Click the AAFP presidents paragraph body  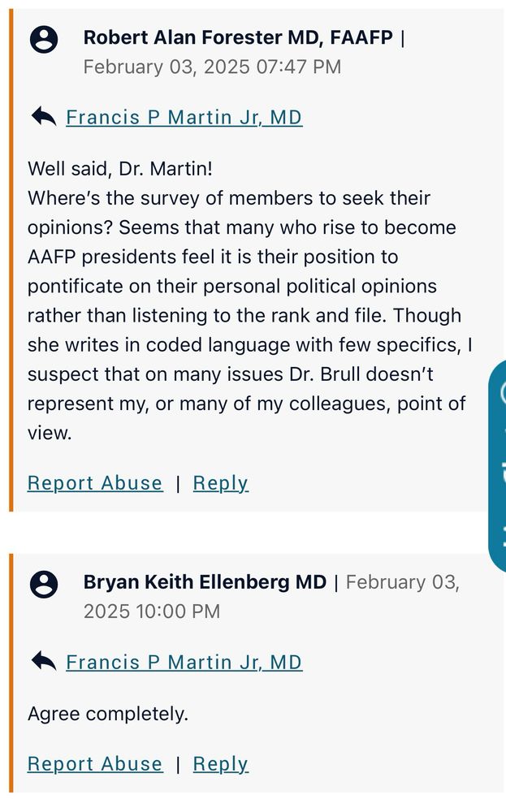[244, 315]
